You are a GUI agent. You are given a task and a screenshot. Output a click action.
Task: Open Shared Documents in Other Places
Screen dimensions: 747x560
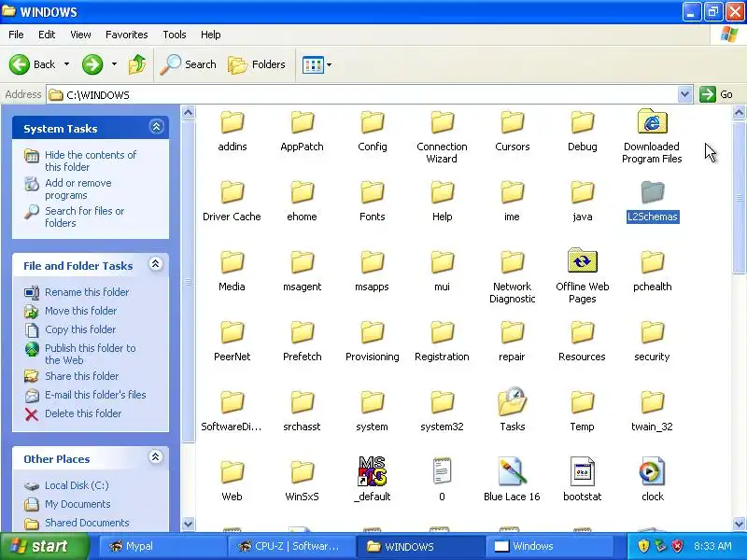click(x=87, y=522)
